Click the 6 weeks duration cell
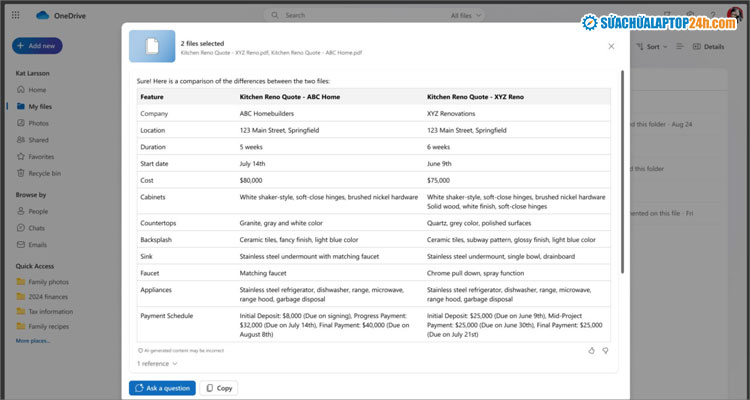750x400 pixels. point(439,147)
